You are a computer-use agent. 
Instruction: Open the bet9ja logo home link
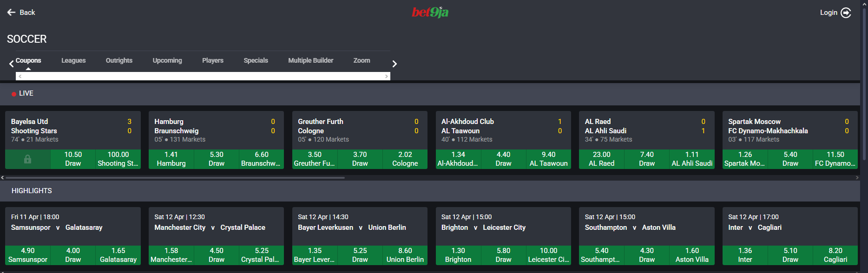coord(430,12)
